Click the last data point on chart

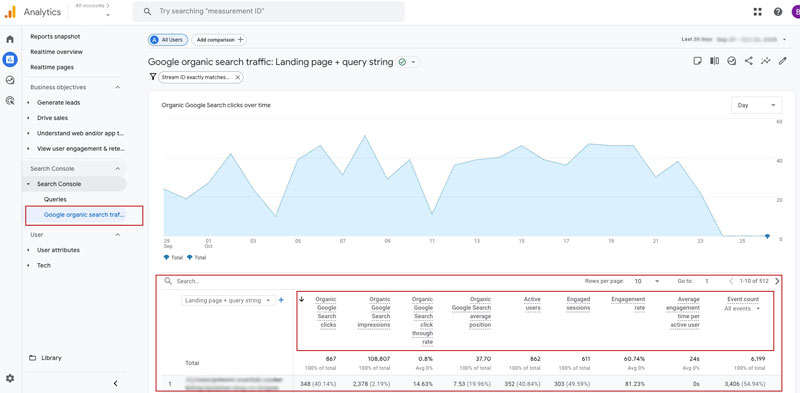[767, 236]
